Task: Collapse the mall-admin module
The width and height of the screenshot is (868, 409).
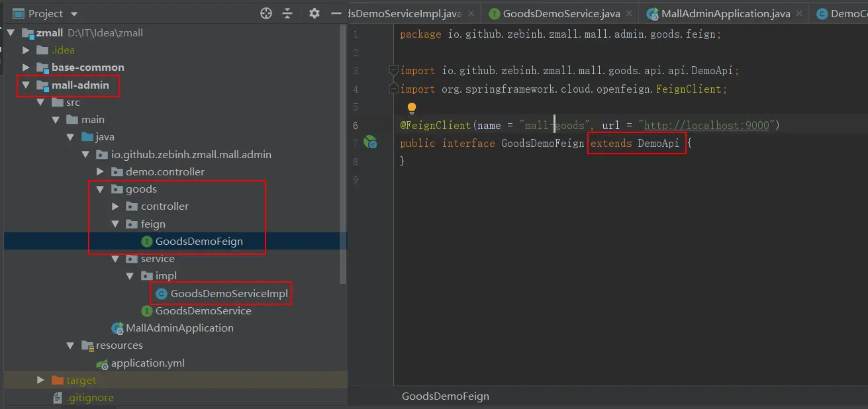Action: tap(26, 85)
